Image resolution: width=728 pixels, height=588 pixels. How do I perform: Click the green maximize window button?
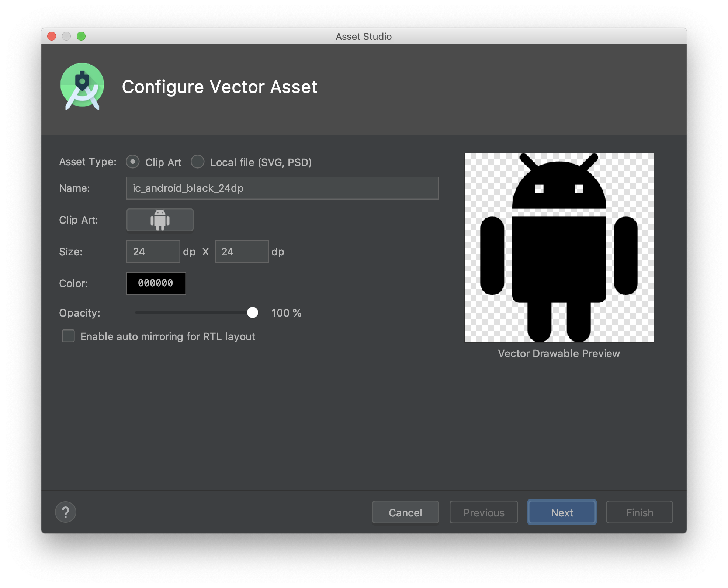(x=81, y=36)
